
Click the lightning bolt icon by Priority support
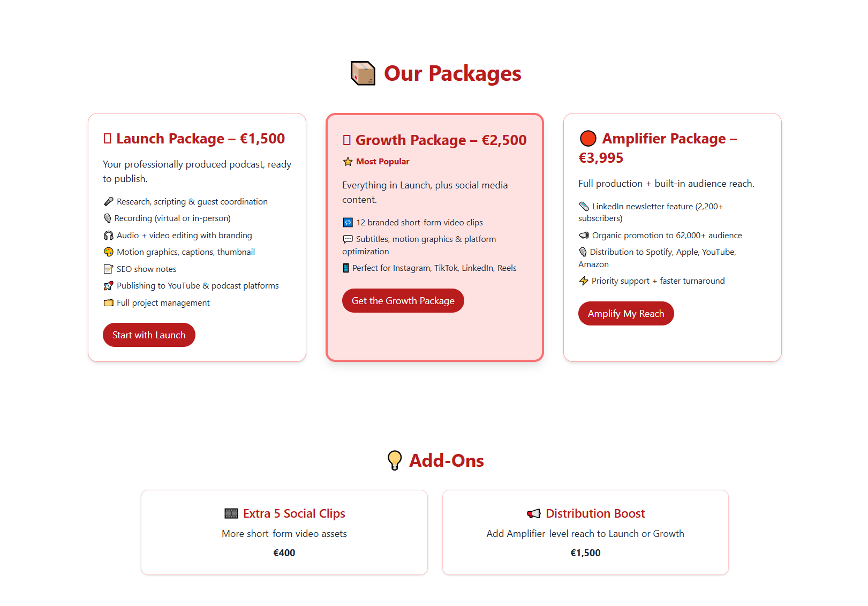[x=584, y=281]
